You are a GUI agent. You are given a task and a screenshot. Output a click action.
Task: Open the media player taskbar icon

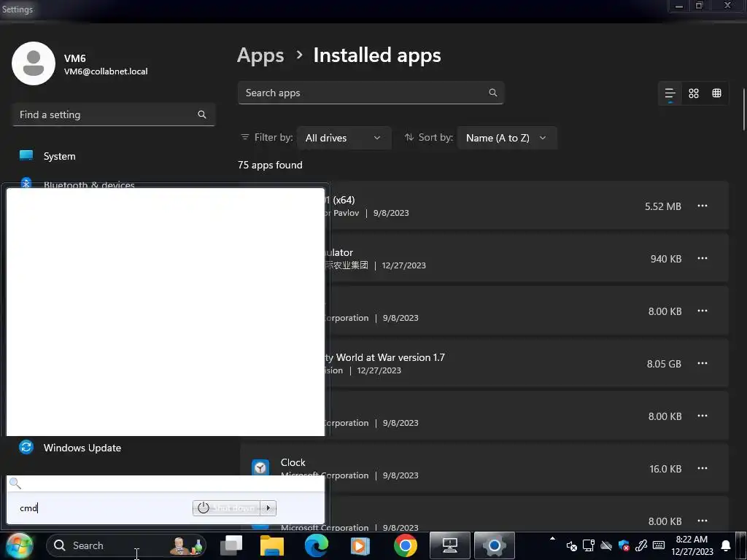[360, 545]
